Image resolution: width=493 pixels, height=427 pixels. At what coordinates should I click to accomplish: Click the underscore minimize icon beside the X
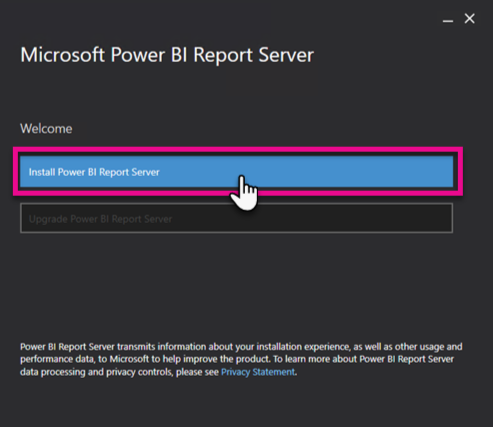(x=448, y=21)
